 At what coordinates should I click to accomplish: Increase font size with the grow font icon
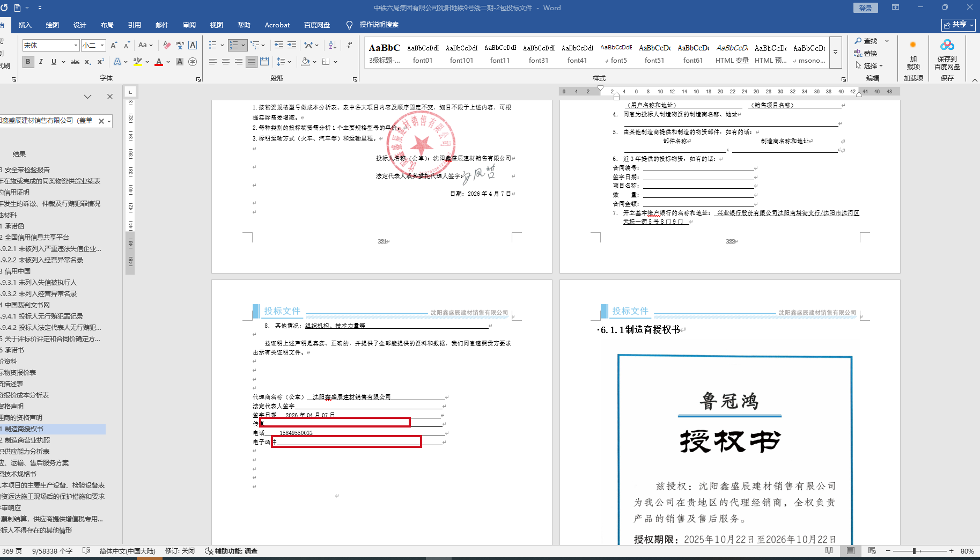tap(114, 46)
